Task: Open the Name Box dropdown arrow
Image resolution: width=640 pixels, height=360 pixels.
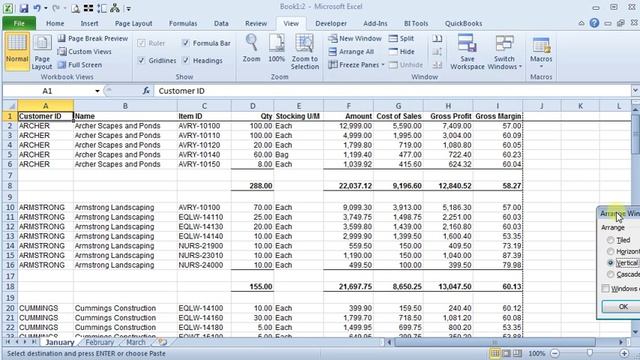Action: click(97, 91)
